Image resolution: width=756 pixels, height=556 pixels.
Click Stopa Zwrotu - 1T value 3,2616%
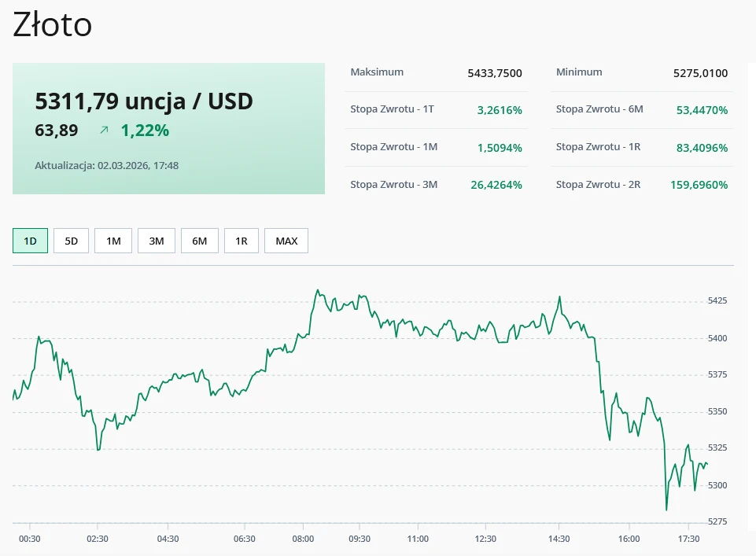pyautogui.click(x=500, y=110)
